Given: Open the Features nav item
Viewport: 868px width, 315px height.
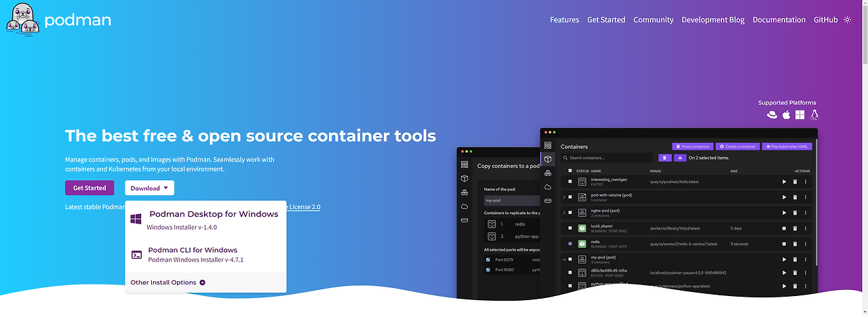Looking at the screenshot, I should [x=564, y=20].
